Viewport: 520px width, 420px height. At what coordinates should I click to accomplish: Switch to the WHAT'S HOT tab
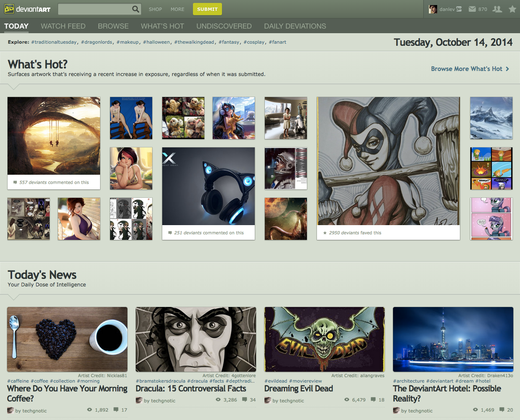(x=162, y=26)
